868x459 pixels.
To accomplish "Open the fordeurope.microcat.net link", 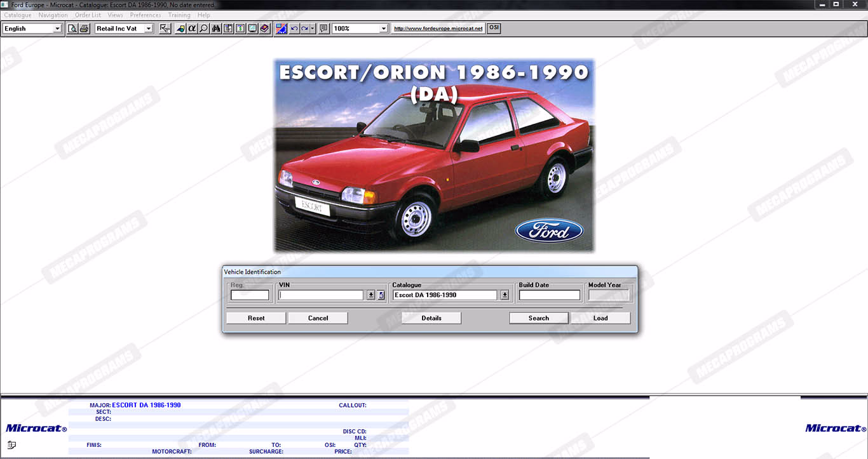I will point(438,29).
